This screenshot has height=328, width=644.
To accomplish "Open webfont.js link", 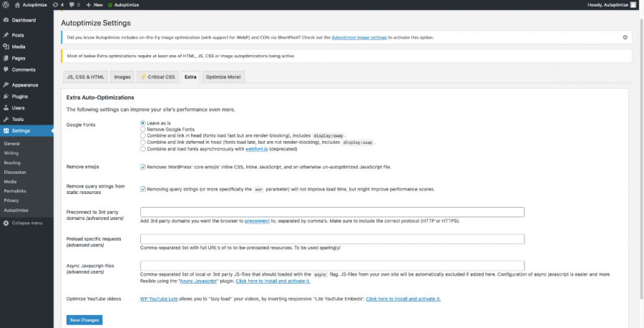I will [257, 149].
